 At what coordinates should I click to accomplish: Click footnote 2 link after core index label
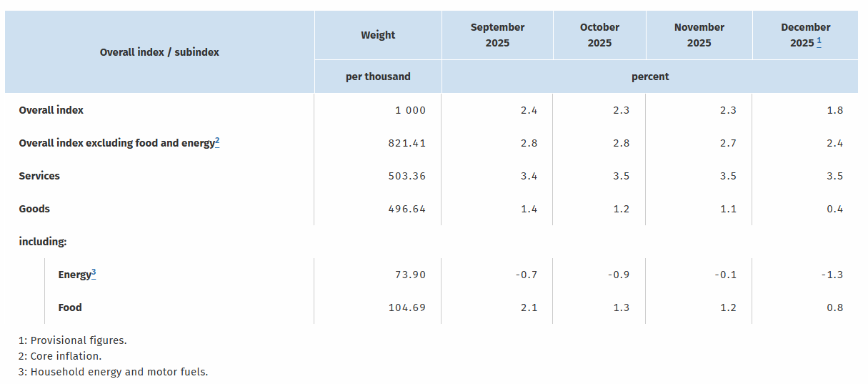217,142
